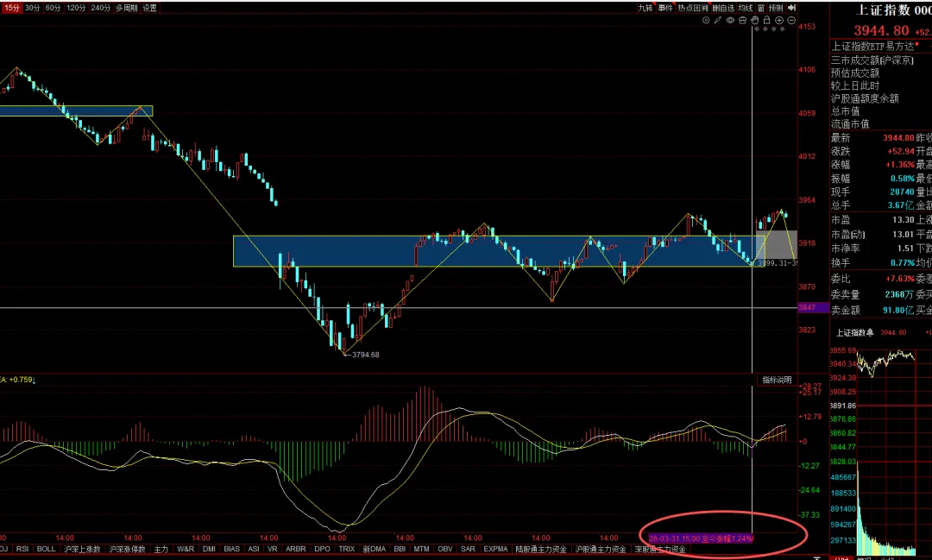Open the 多周期 multi-period view
This screenshot has height=560, width=932.
coord(127,8)
